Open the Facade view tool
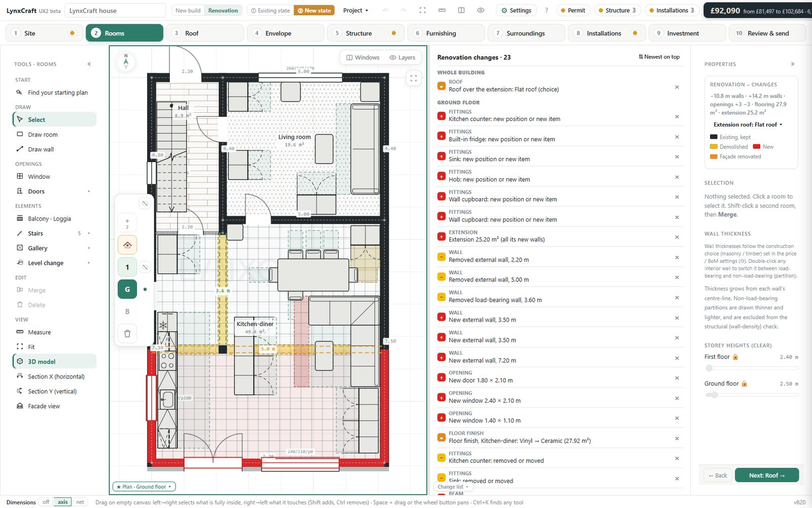The height and width of the screenshot is (508, 812). click(54, 406)
